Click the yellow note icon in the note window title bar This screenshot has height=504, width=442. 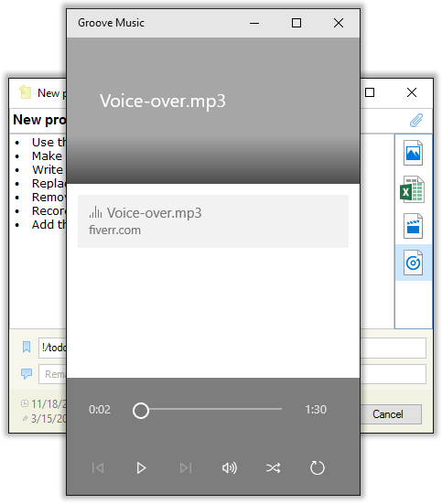click(x=25, y=92)
